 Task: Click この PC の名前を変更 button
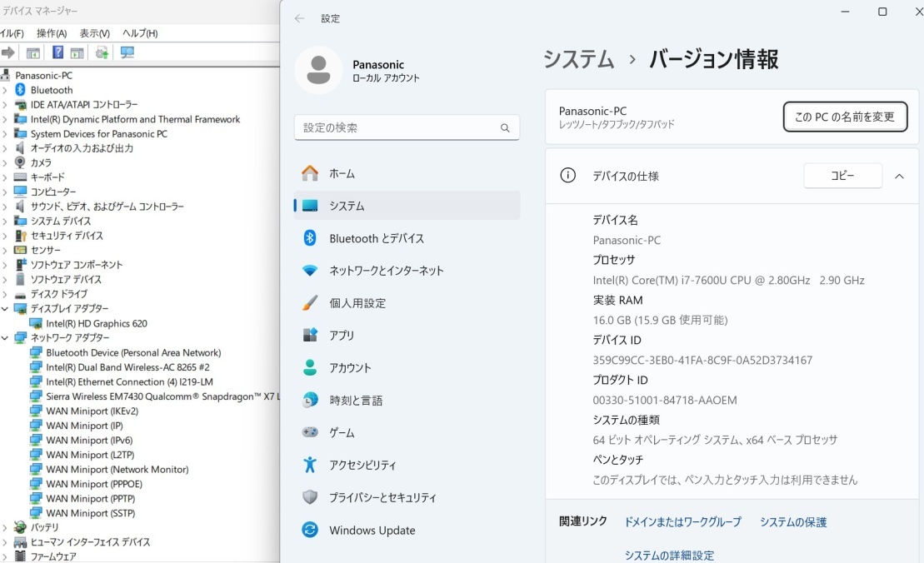845,117
